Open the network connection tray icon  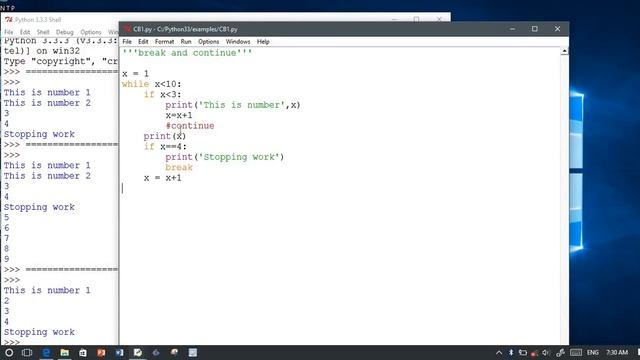[x=560, y=352]
